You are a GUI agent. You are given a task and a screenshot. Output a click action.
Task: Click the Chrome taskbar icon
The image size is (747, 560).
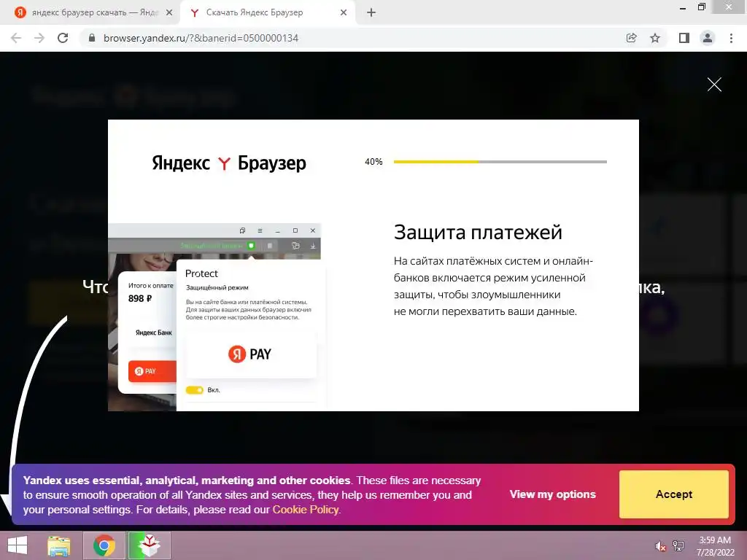coord(104,545)
